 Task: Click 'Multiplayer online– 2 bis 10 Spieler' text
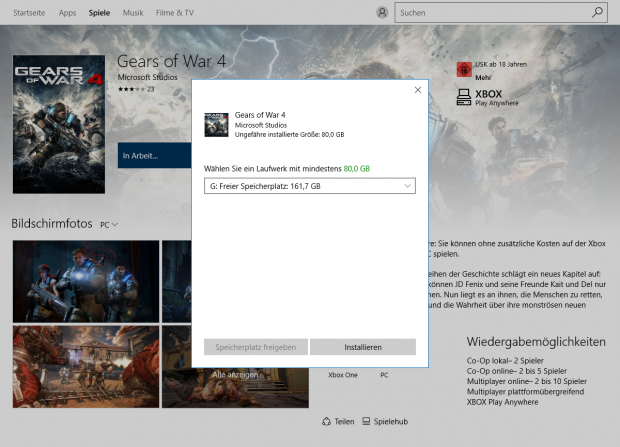[x=527, y=381]
